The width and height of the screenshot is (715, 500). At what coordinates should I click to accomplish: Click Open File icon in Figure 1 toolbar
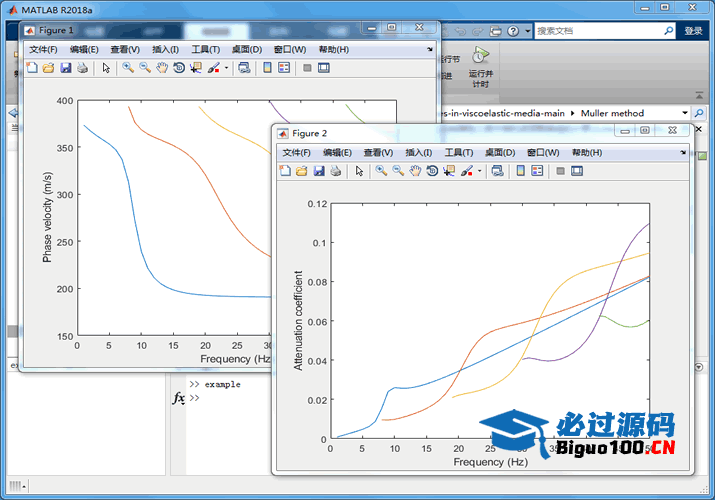point(48,68)
